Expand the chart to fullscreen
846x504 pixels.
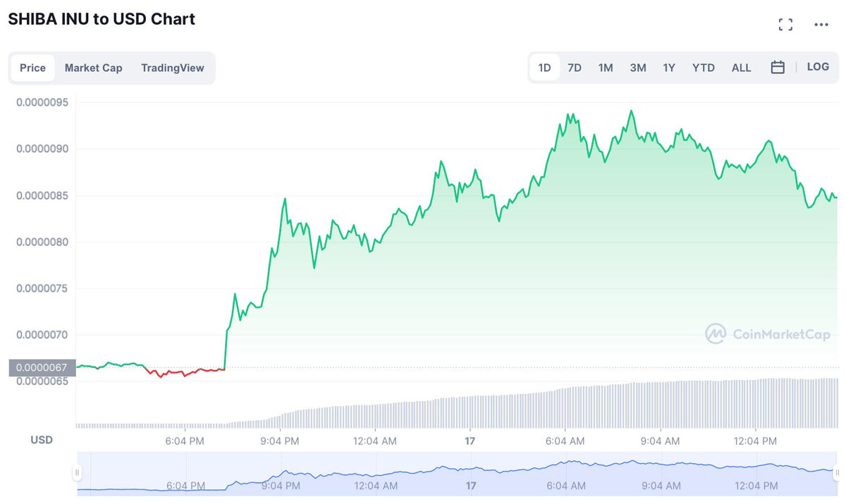coord(785,24)
